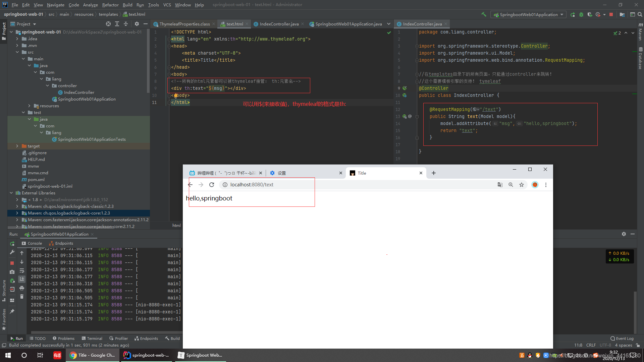Open Endpoints tab in Run panel
Image resolution: width=644 pixels, height=362 pixels.
coord(61,243)
